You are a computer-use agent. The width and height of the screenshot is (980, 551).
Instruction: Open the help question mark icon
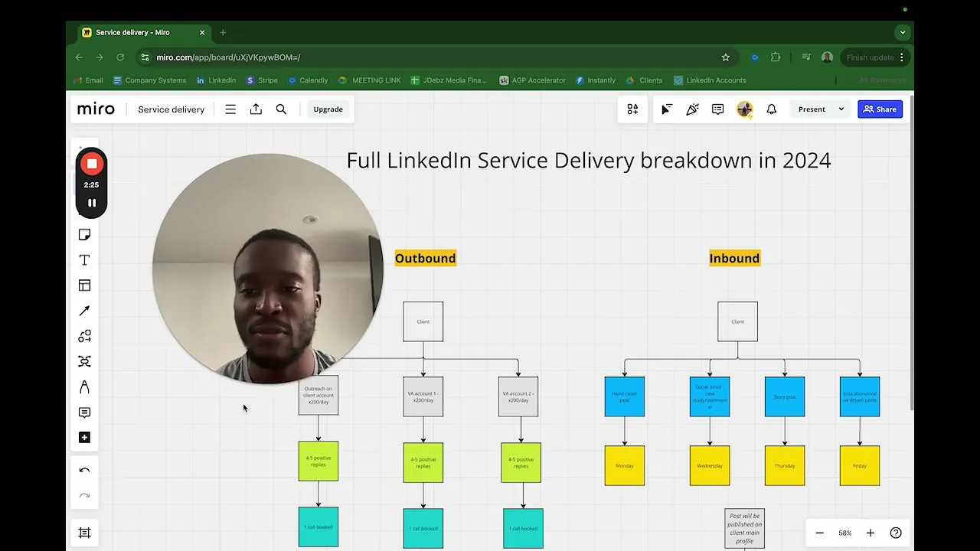(896, 533)
